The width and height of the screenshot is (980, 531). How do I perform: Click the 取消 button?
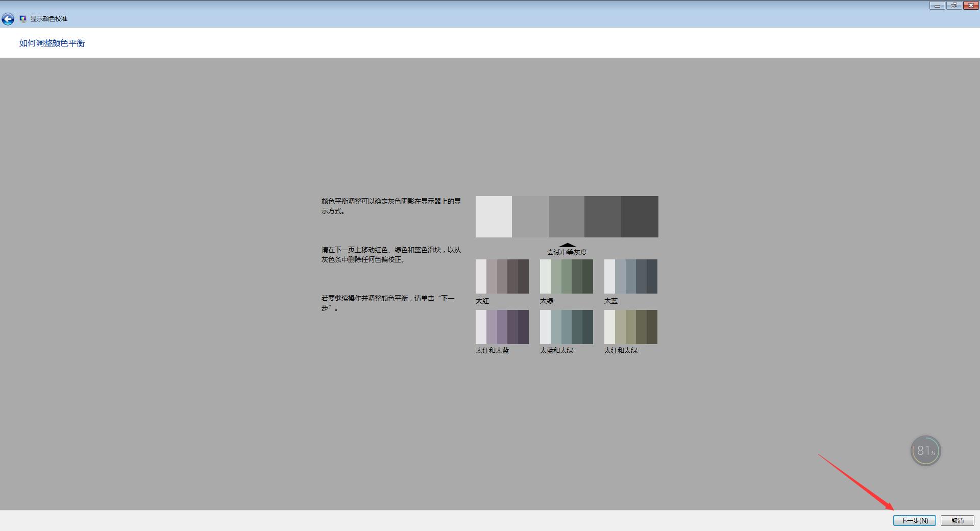coord(957,520)
